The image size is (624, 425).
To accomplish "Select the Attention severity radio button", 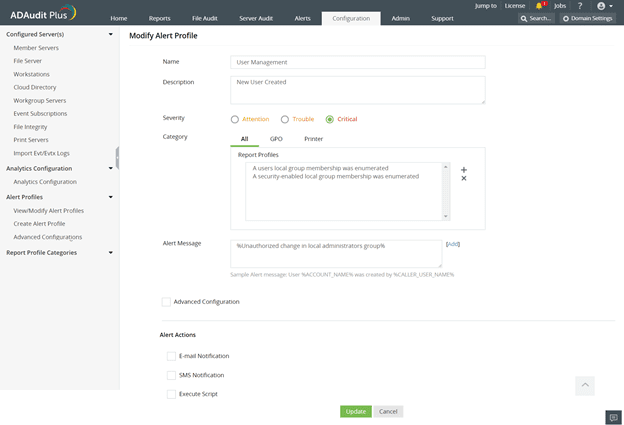I will tap(234, 119).
